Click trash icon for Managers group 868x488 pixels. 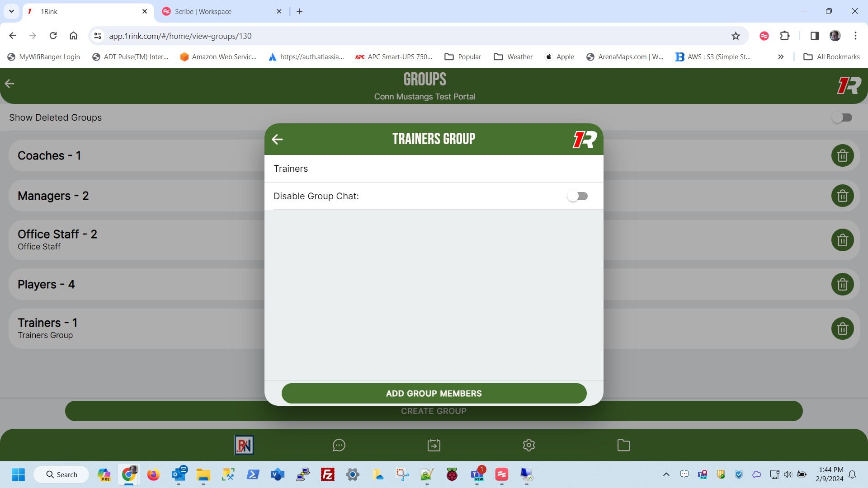(842, 196)
